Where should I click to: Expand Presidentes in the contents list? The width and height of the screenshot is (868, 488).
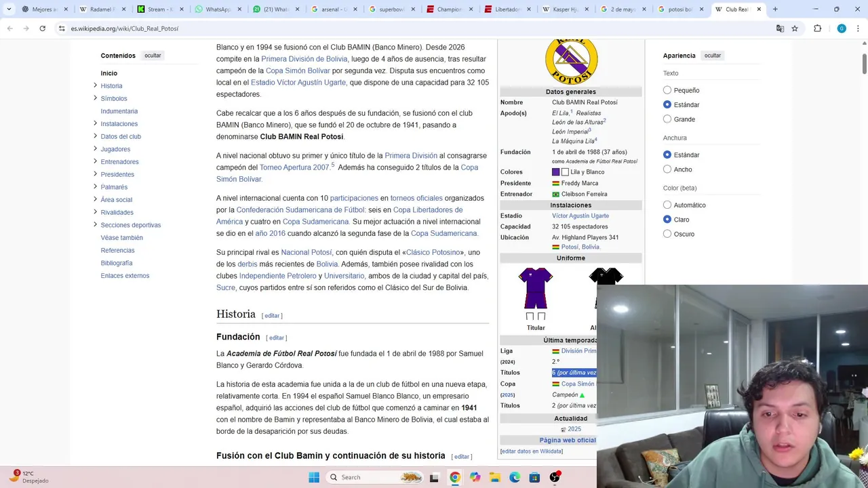click(x=95, y=174)
